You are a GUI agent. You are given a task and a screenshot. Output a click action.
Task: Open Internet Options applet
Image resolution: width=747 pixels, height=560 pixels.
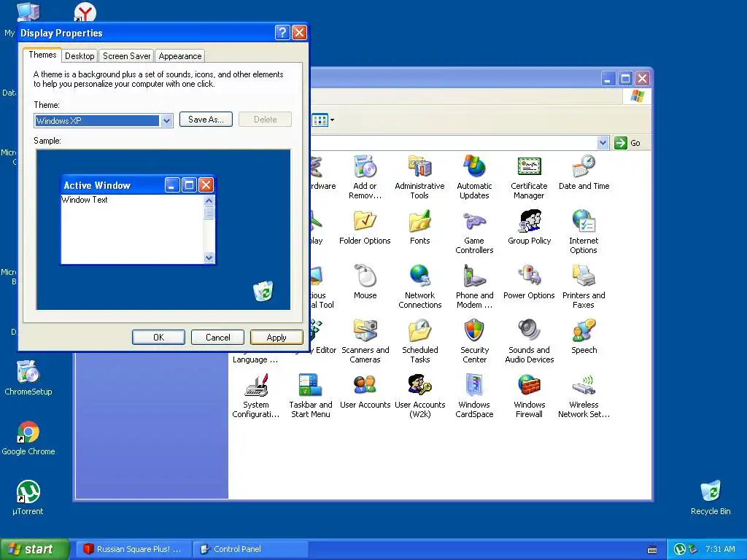[584, 222]
